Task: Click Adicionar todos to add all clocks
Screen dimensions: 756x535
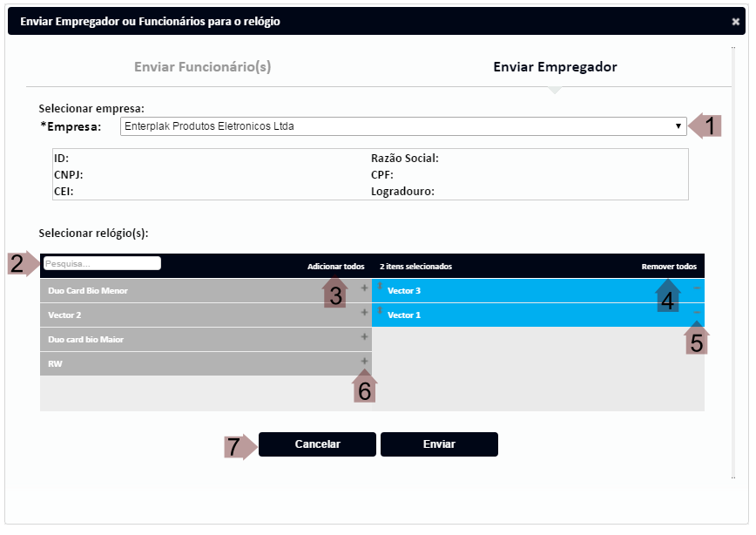Action: point(335,267)
